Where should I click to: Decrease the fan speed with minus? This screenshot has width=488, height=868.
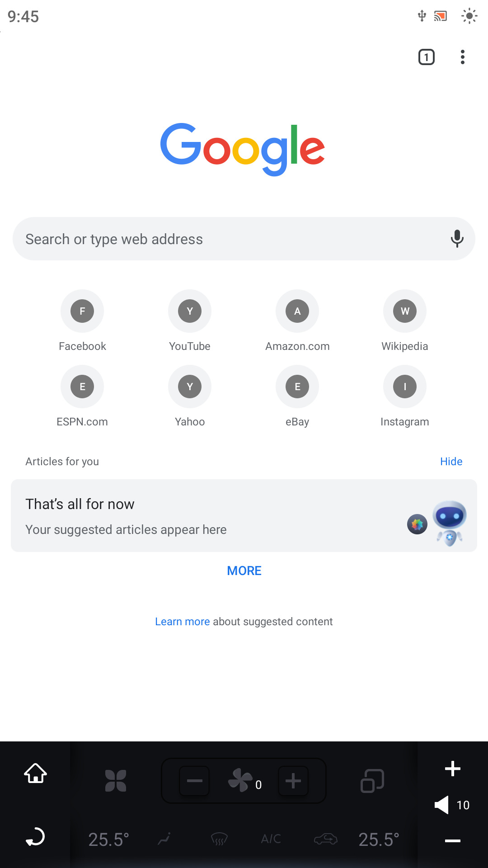[195, 781]
